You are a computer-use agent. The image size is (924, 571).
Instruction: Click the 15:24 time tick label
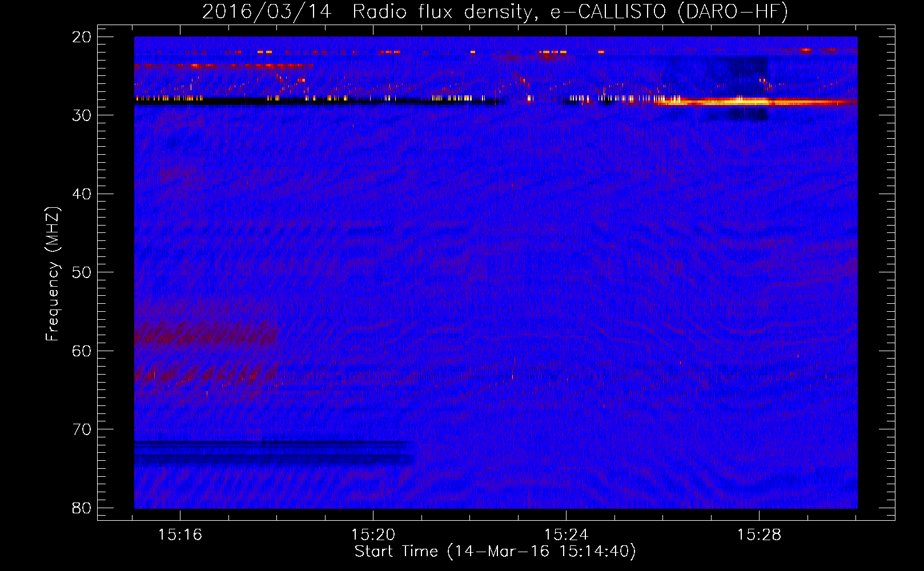coord(566,535)
